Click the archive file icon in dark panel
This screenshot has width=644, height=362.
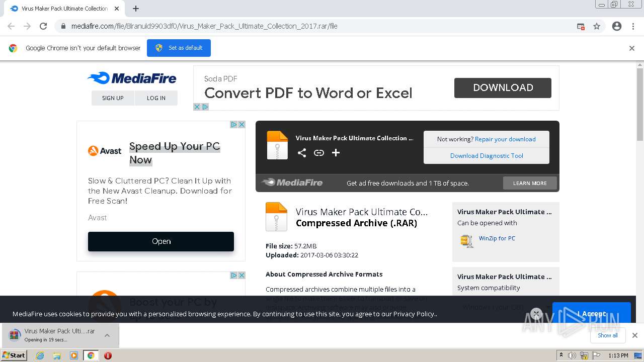[x=277, y=145]
